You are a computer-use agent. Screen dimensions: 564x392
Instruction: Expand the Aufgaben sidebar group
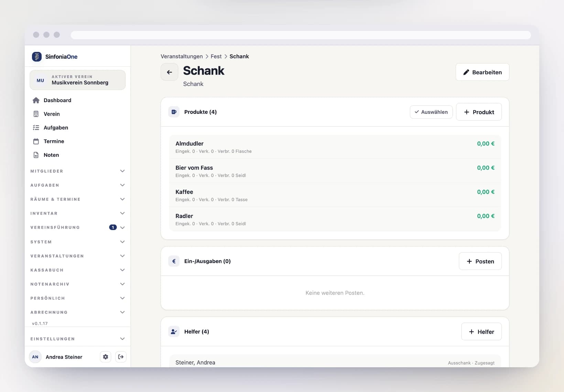(77, 185)
